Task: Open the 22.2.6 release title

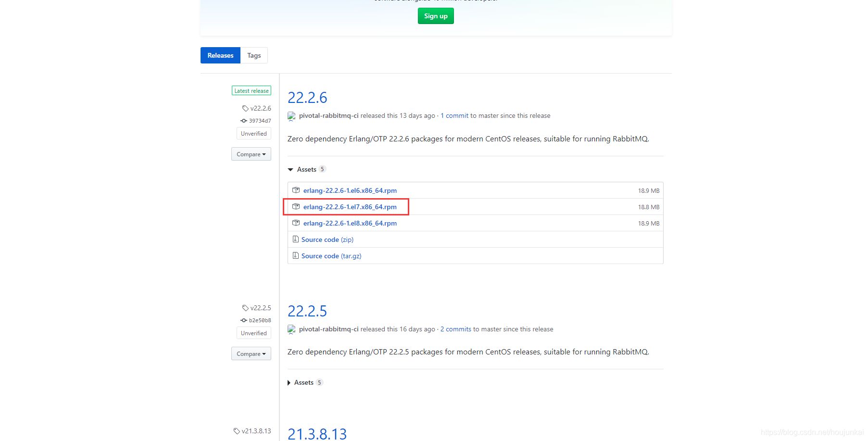Action: [307, 98]
